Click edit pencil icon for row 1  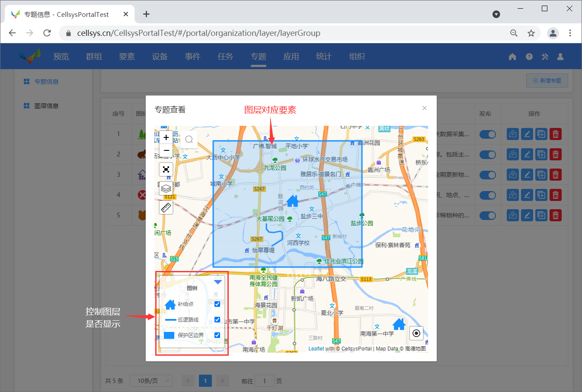point(527,134)
